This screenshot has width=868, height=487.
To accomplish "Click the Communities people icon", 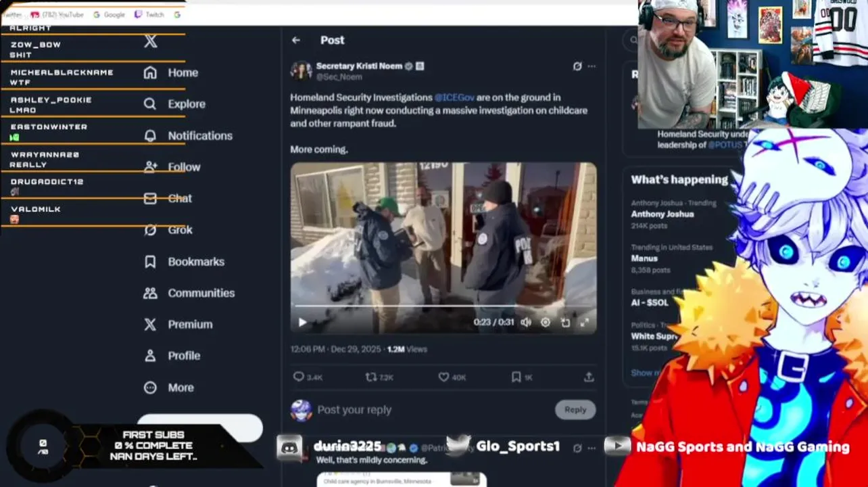I will click(150, 293).
